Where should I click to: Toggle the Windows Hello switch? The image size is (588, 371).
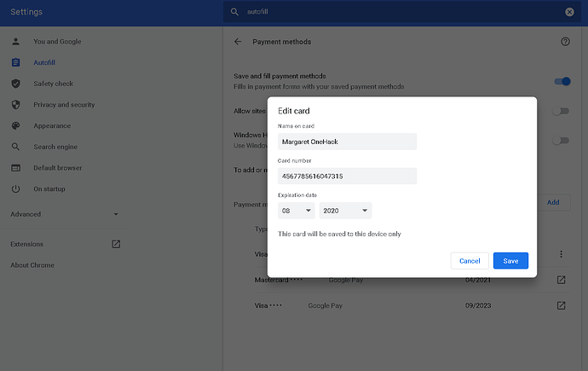(561, 141)
